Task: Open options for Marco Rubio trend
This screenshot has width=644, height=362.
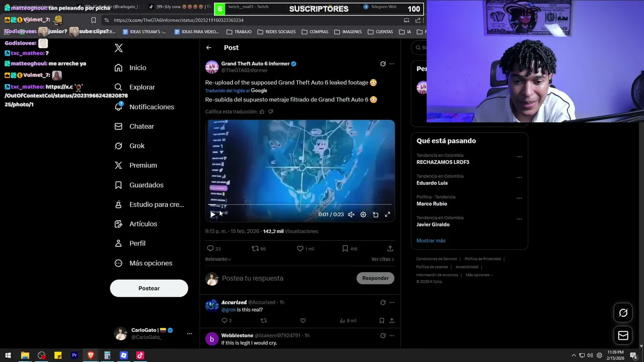Action: pos(519,198)
